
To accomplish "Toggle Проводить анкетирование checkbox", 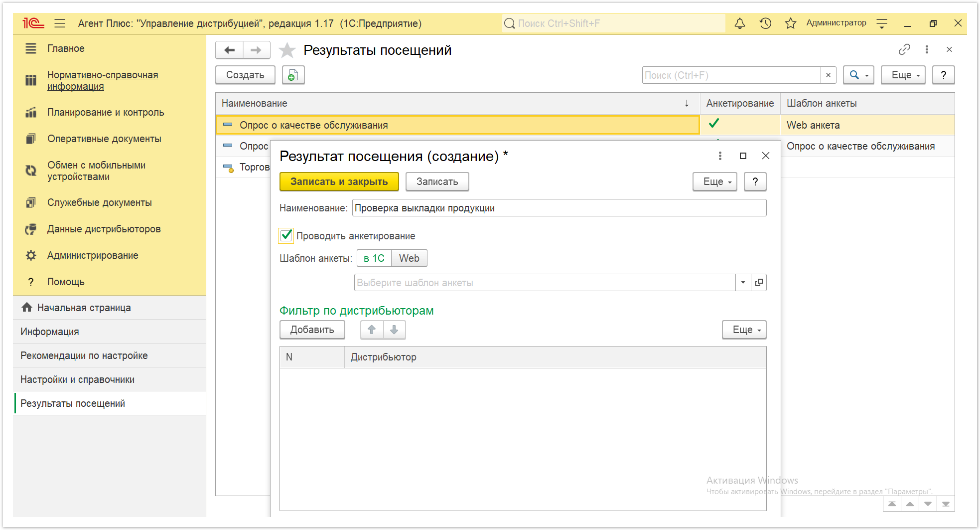I will [x=286, y=235].
